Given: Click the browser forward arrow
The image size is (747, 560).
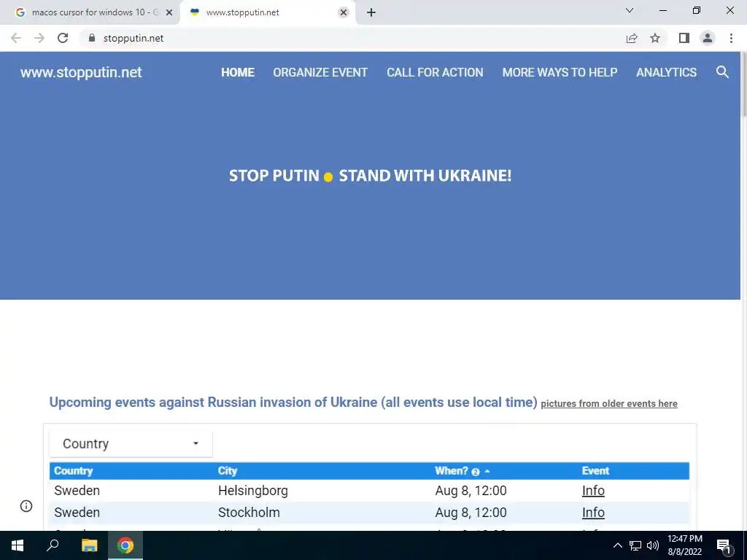Looking at the screenshot, I should click(39, 38).
